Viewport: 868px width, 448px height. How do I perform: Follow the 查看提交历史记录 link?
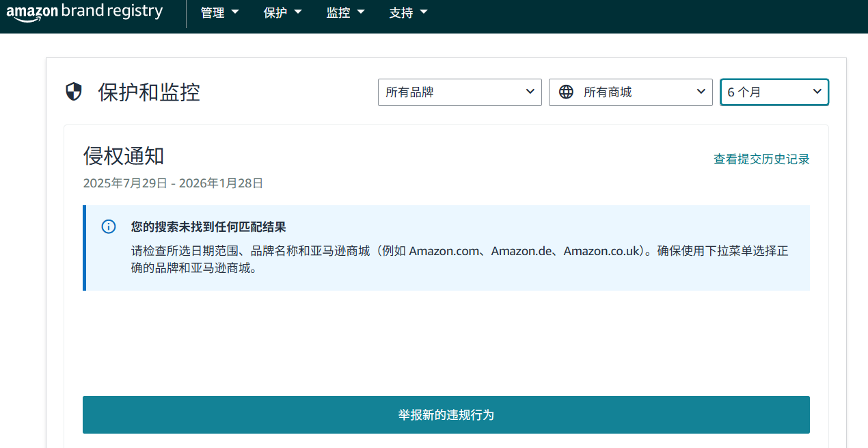point(761,159)
